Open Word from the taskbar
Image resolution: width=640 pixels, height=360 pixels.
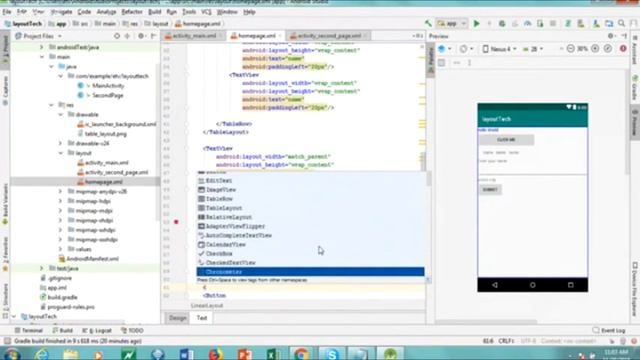point(187,354)
